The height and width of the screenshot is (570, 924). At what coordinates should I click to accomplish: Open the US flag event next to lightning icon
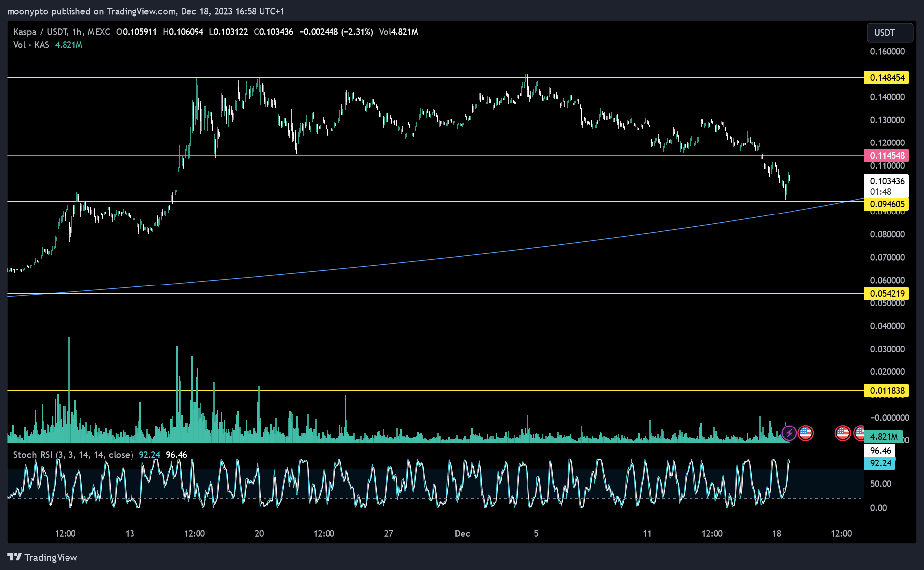(805, 433)
